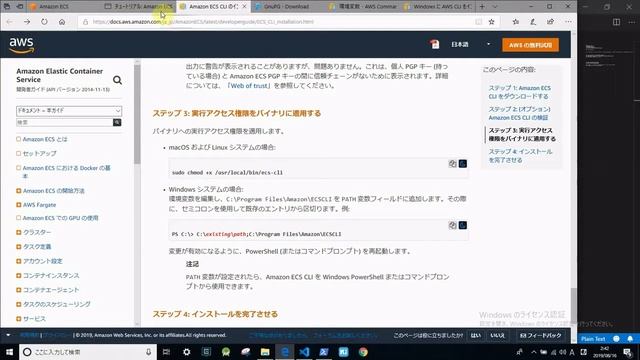Jump to ステップ 4: インストールを完了させる link
The height and width of the screenshot is (360, 640).
pyautogui.click(x=520, y=156)
